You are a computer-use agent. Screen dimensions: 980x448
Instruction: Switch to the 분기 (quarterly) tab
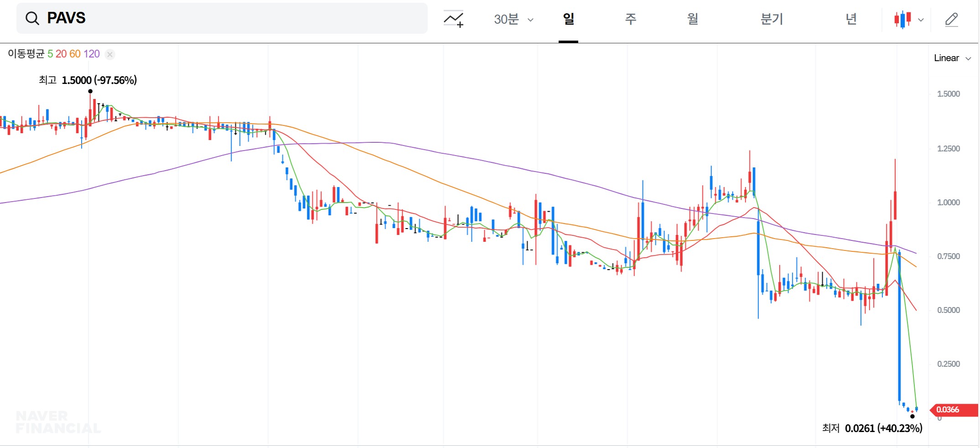[772, 19]
